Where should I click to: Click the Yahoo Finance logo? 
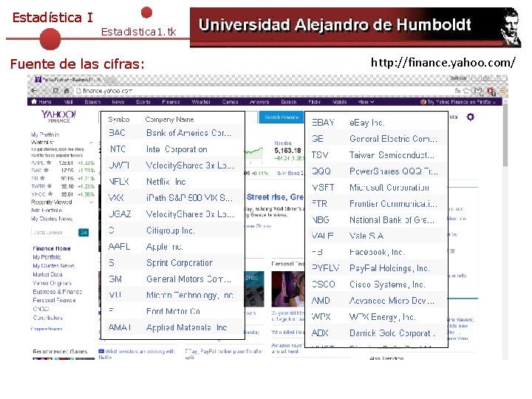coord(58,116)
